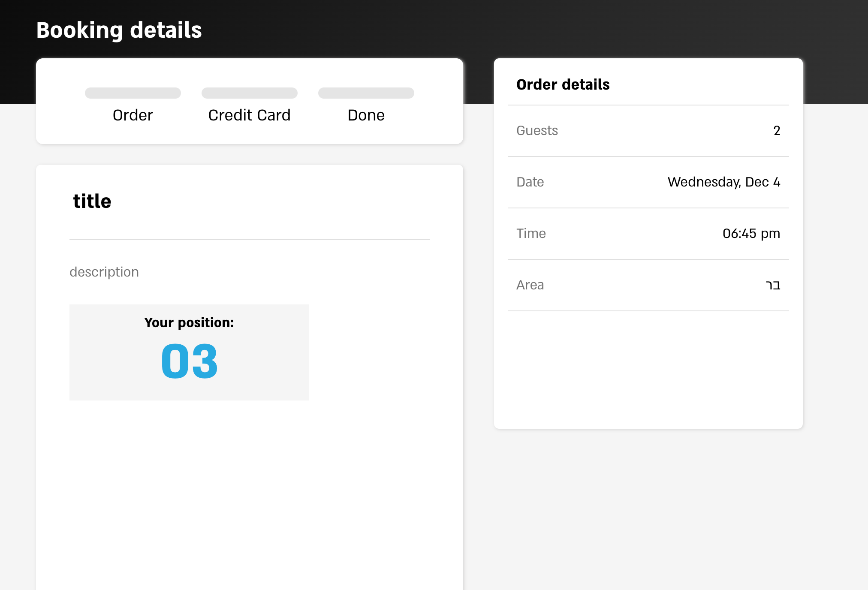Select the Order step label
Image resolution: width=868 pixels, height=590 pixels.
133,115
